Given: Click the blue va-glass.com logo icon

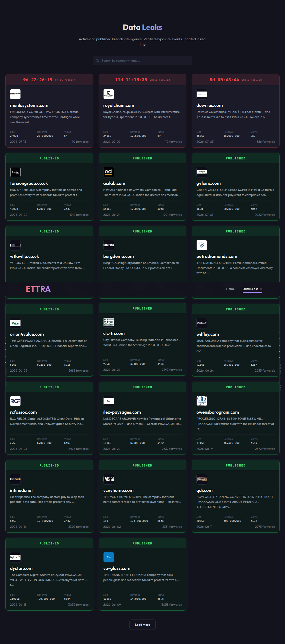Looking at the screenshot, I should coord(108,557).
